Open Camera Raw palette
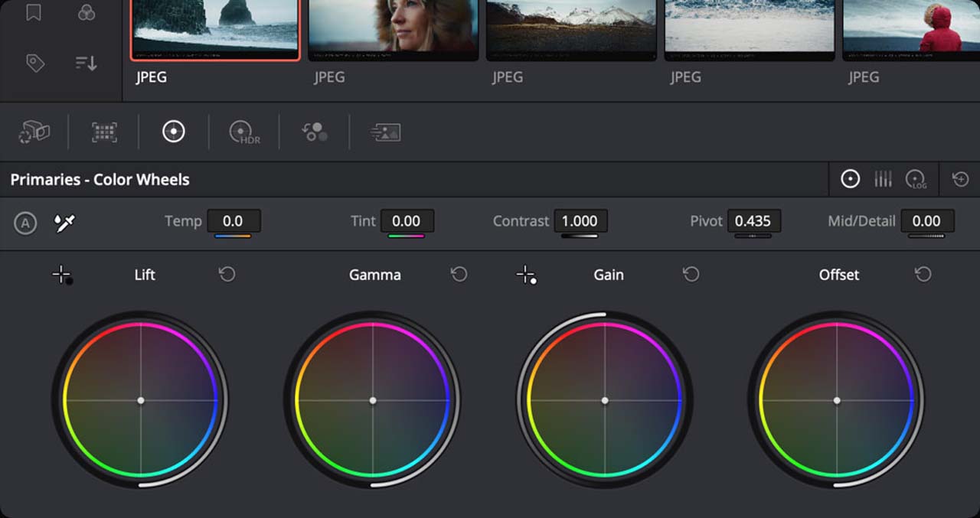980x518 pixels. pos(34,132)
